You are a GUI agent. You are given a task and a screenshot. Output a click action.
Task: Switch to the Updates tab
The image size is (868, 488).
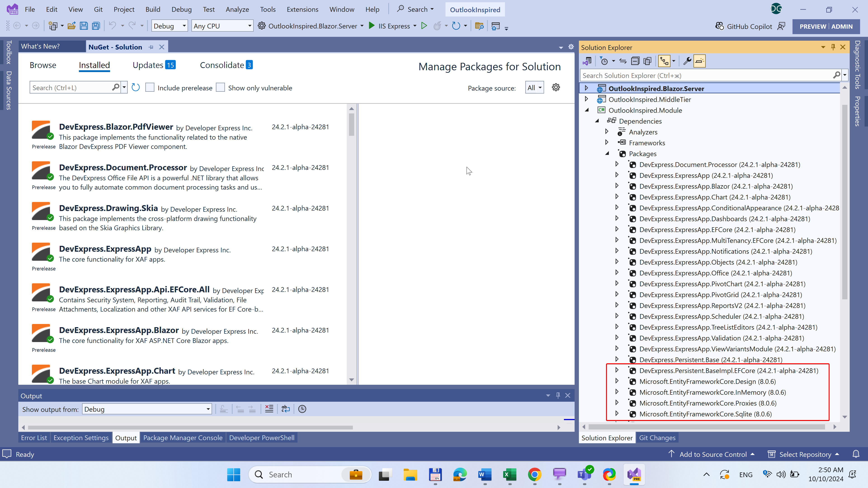click(x=154, y=65)
